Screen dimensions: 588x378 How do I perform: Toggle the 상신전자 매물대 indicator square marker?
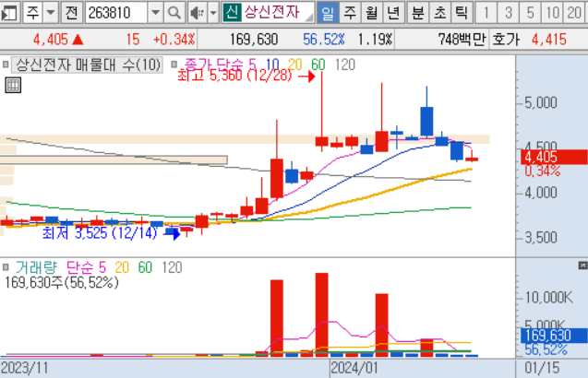(6, 65)
